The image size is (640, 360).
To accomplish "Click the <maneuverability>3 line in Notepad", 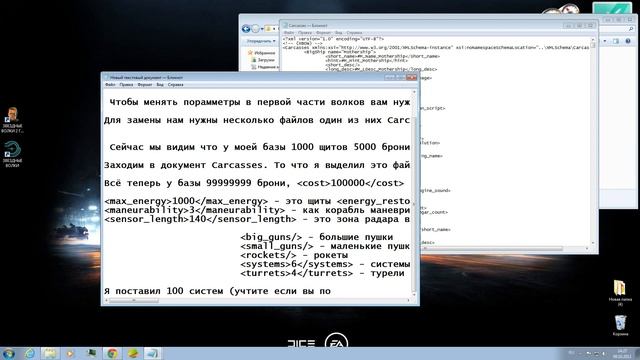I will (x=257, y=210).
